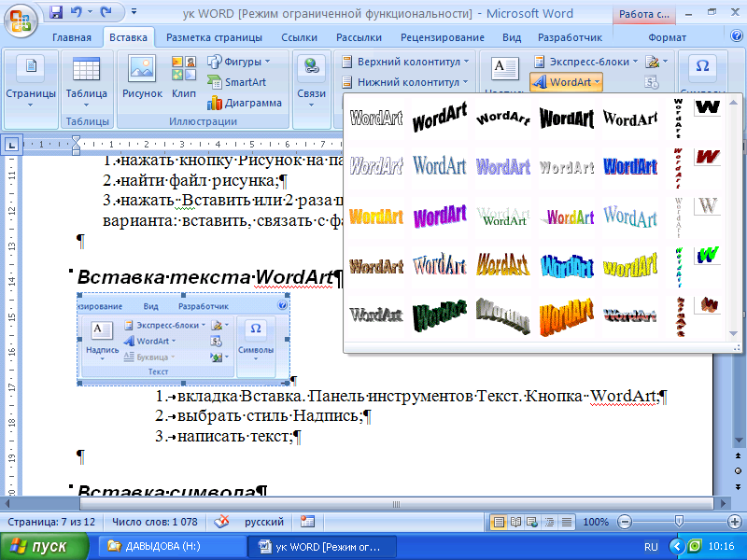
Task: Click the zoom in plus button
Action: click(x=734, y=522)
